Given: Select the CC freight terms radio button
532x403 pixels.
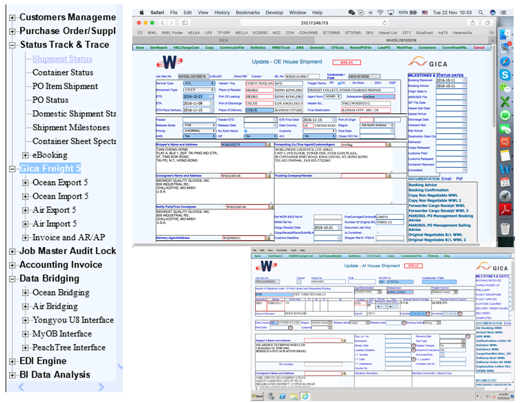Looking at the screenshot, I should (339, 83).
